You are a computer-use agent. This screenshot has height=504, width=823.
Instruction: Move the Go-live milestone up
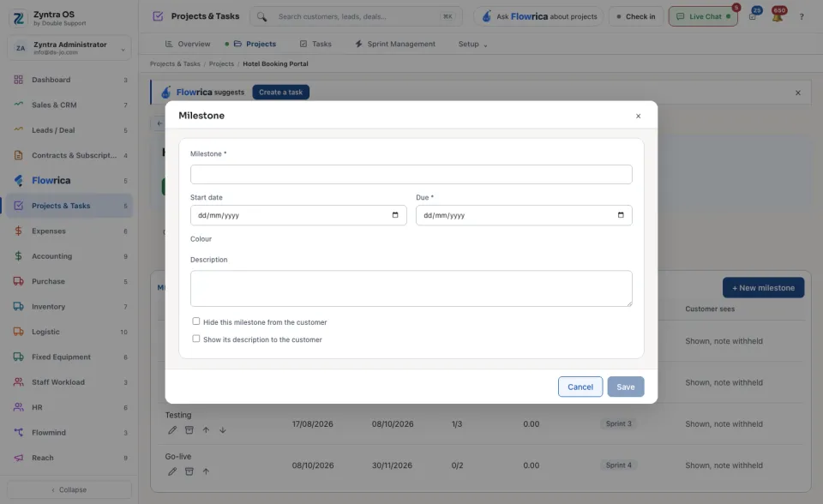click(x=206, y=471)
